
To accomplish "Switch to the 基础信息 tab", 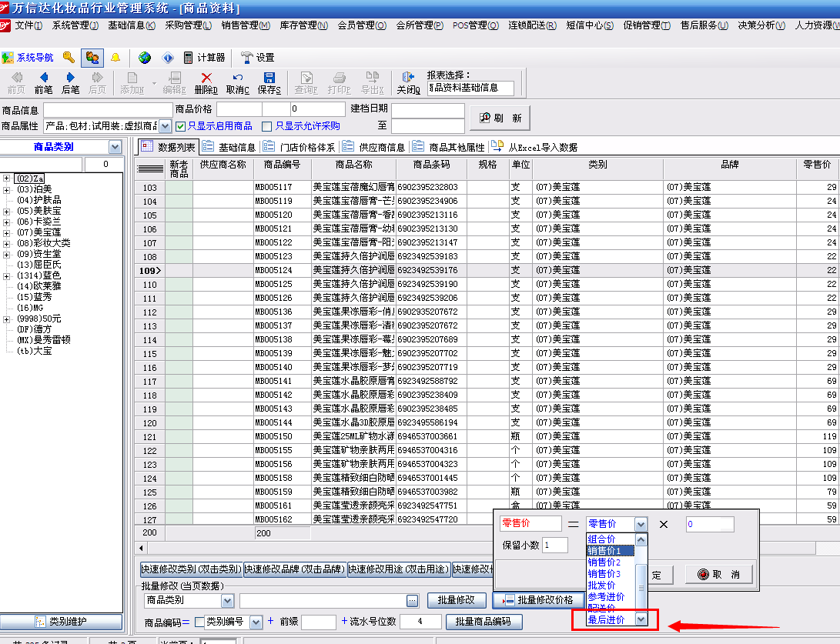I will 230,147.
